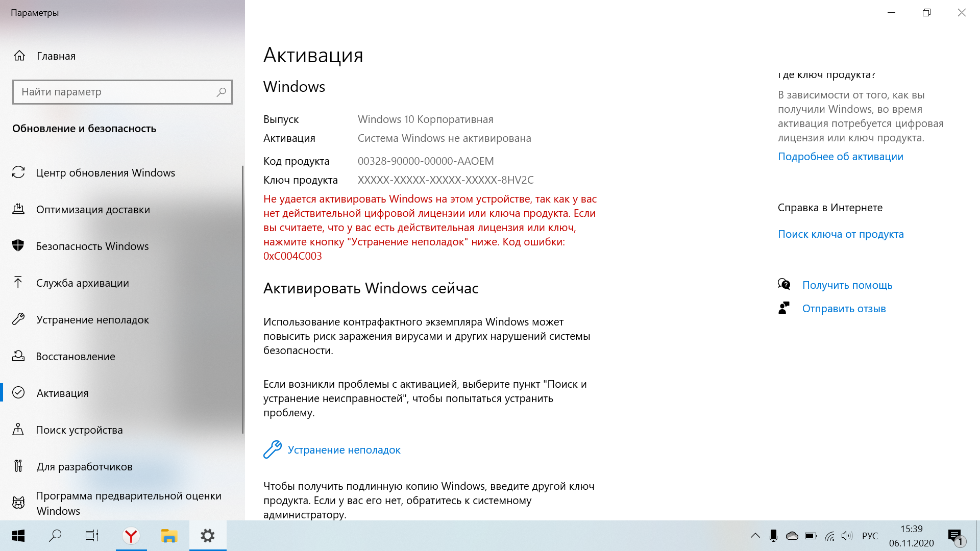Screen dimensions: 980x551
Task: Click Устранение неполадок troubleshooter link
Action: [x=344, y=449]
